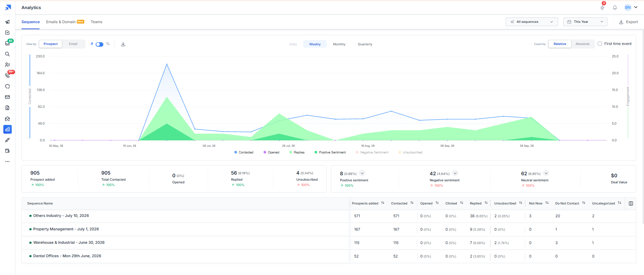Open the This Year date range dropdown
The width and height of the screenshot is (644, 275).
[585, 22]
